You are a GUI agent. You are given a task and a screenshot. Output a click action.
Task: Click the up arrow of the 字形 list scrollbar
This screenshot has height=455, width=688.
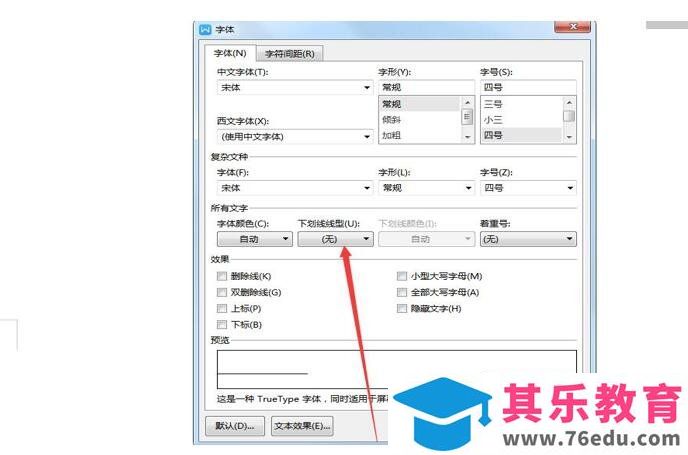pos(467,103)
